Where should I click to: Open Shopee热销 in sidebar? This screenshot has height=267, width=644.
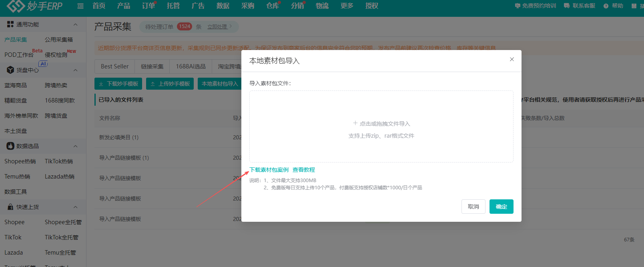[20, 161]
